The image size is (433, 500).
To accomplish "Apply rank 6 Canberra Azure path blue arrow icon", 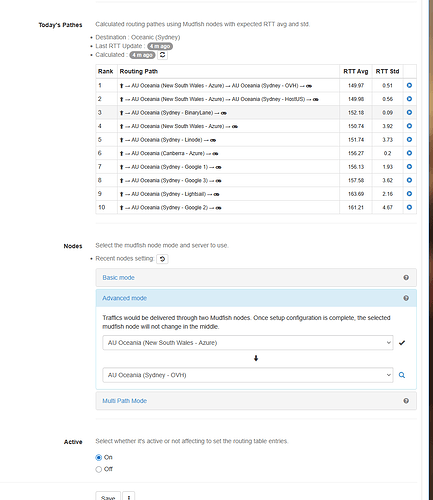I will click(x=409, y=153).
